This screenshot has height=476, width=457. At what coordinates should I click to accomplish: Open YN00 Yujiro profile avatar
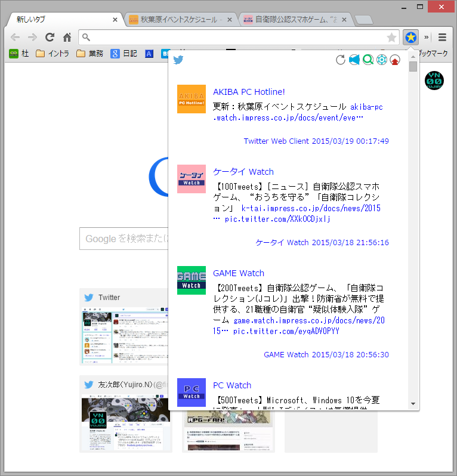(434, 81)
